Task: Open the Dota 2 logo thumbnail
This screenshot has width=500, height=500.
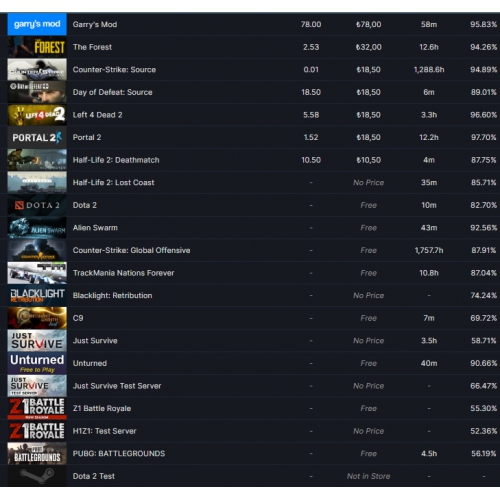Action: pyautogui.click(x=37, y=205)
